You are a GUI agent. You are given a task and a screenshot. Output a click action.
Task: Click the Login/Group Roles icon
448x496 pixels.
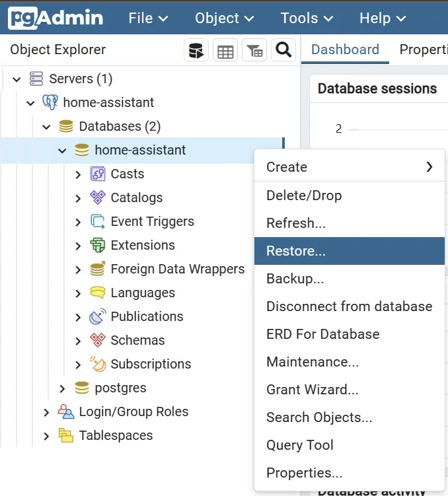[x=66, y=412]
